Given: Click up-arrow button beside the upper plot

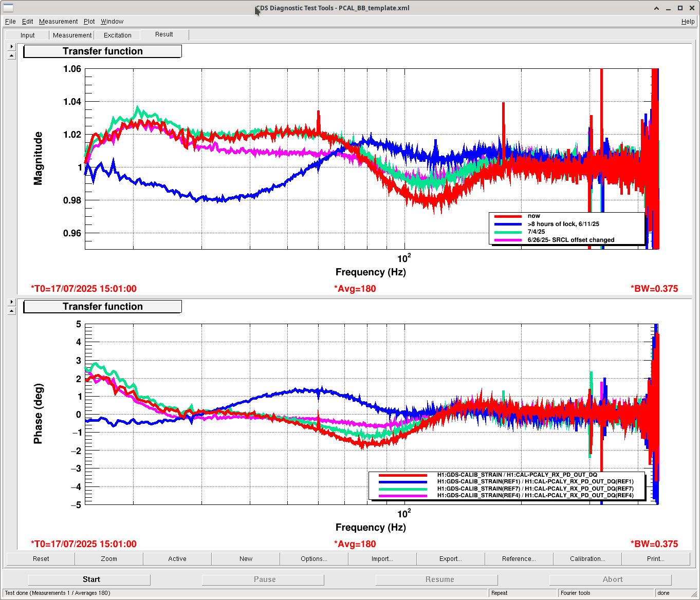Looking at the screenshot, I should (x=11, y=55).
